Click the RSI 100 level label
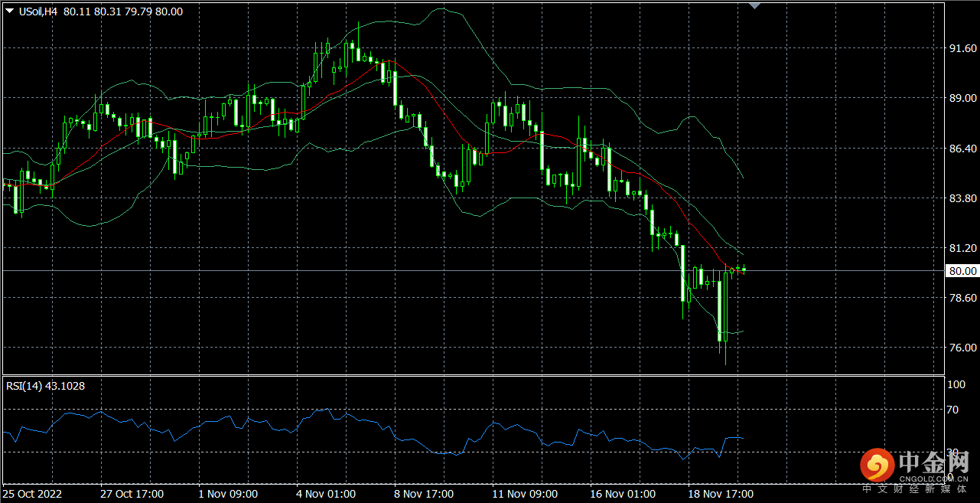The height and width of the screenshot is (503, 980). tap(956, 384)
